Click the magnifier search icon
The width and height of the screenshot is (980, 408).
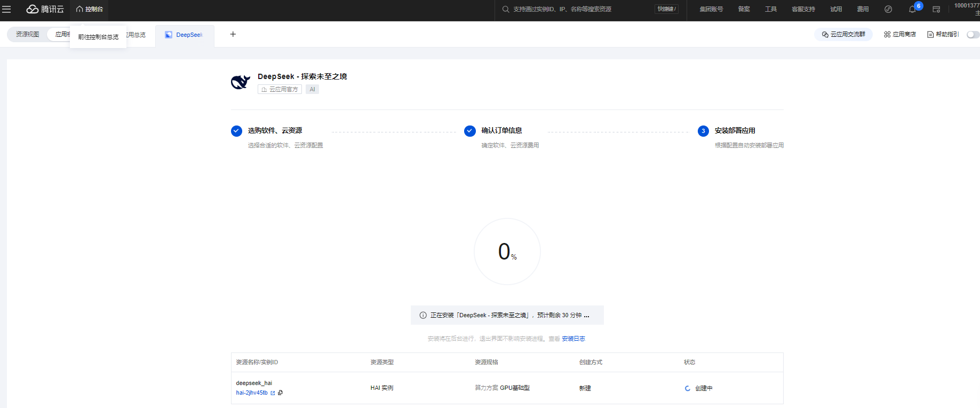pyautogui.click(x=505, y=9)
